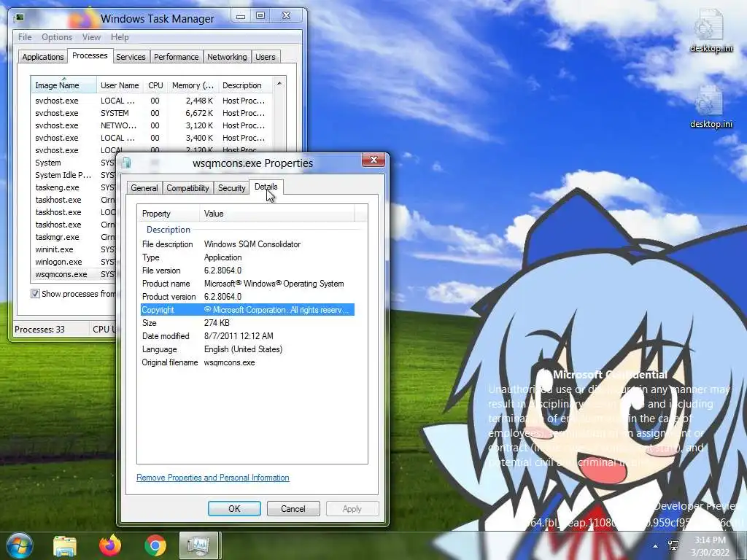Open the Security tab in Properties
Image resolution: width=747 pixels, height=560 pixels.
click(x=231, y=188)
